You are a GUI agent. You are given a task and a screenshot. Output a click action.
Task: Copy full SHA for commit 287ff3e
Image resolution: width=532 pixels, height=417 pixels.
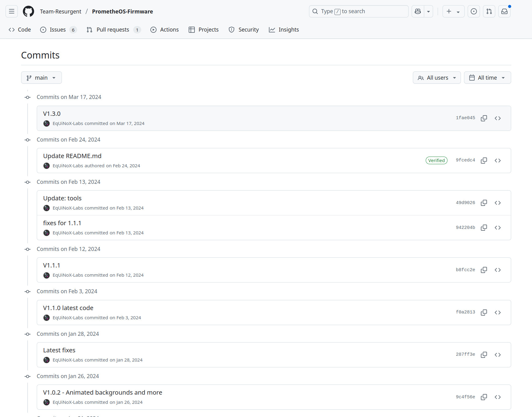click(x=484, y=355)
